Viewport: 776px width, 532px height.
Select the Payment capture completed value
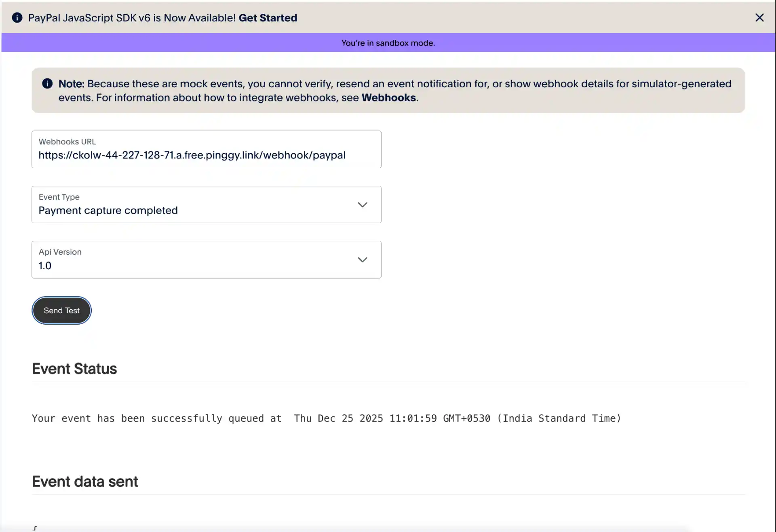[x=108, y=210]
